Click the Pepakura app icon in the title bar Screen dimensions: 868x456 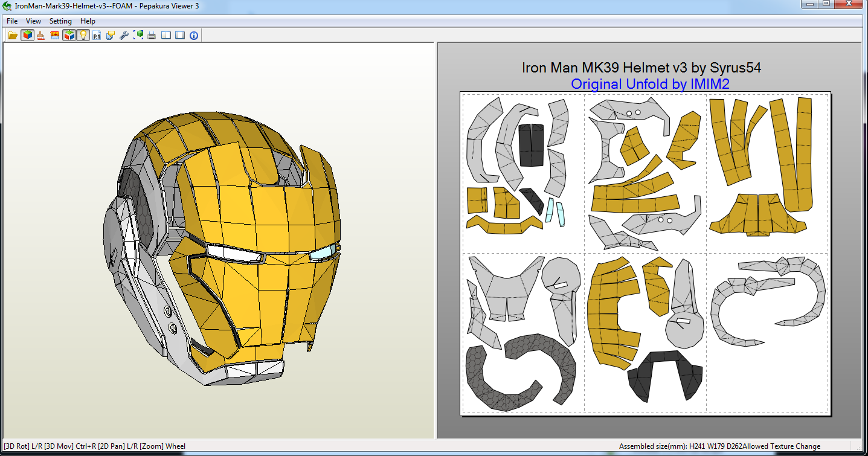(7, 6)
